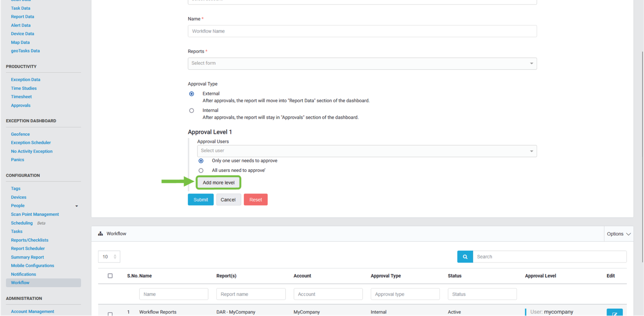Image resolution: width=644 pixels, height=316 pixels.
Task: Click the Workflow hierarchy icon in panel header
Action: pyautogui.click(x=101, y=234)
